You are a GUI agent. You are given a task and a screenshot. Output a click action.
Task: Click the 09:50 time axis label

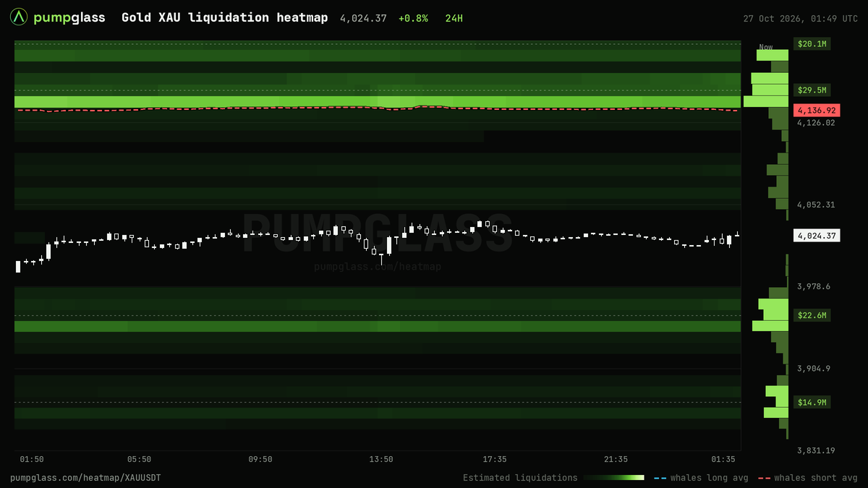coord(260,459)
